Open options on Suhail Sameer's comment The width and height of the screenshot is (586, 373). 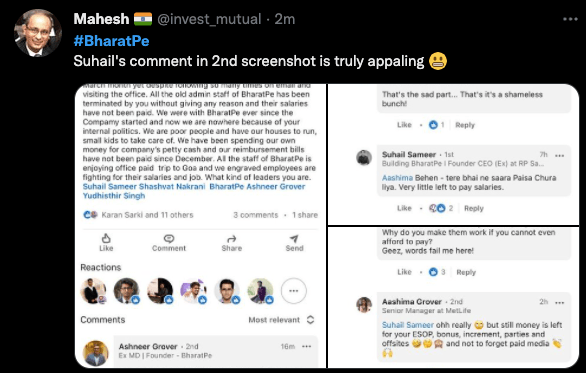pos(559,155)
